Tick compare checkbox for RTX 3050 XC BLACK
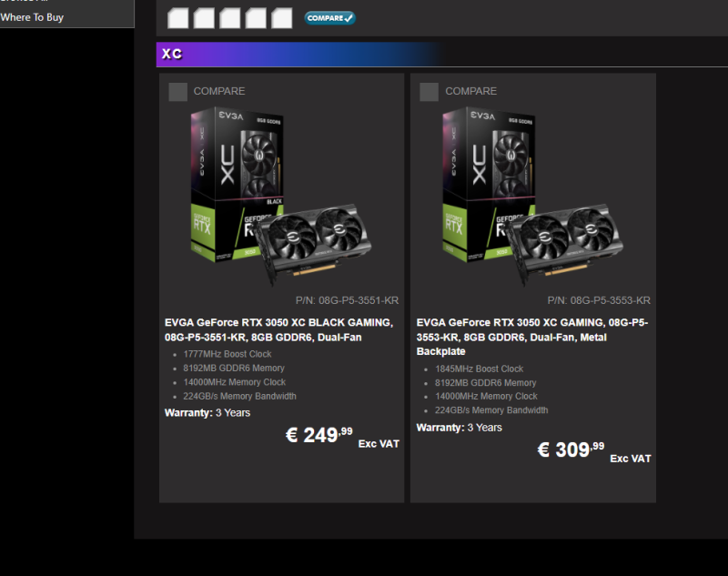Screen dimensions: 728x576 click(177, 92)
